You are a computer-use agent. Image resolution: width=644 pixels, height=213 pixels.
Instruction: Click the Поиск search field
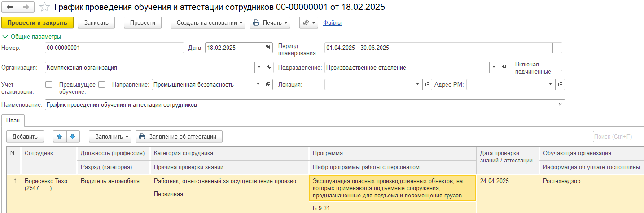pyautogui.click(x=618, y=136)
